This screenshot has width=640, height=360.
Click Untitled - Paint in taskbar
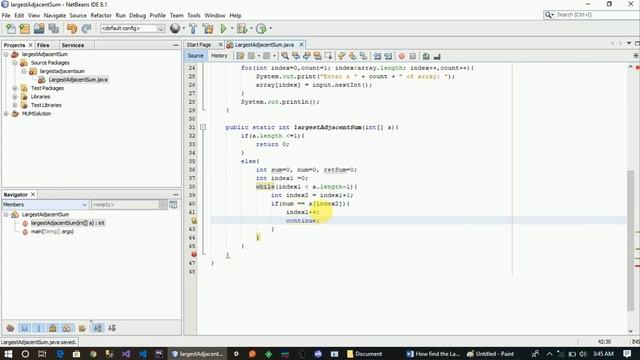click(x=490, y=354)
